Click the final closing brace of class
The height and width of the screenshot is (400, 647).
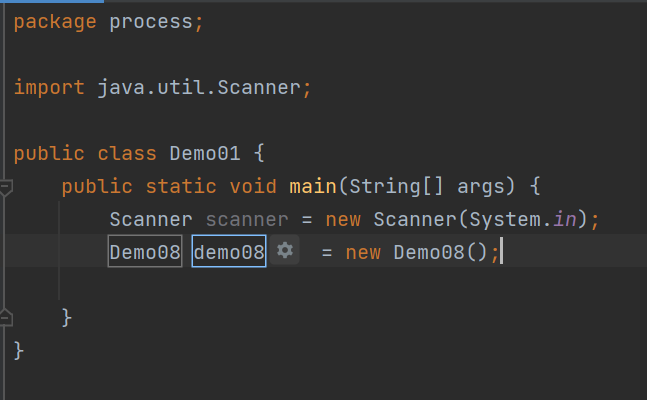(x=19, y=350)
